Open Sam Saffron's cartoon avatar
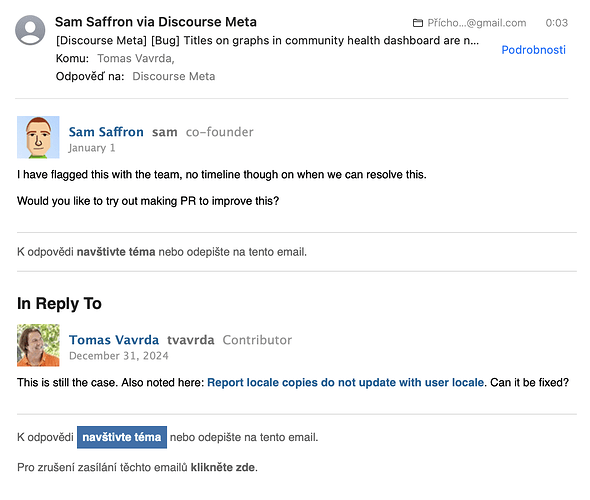The width and height of the screenshot is (590, 500). tap(38, 137)
